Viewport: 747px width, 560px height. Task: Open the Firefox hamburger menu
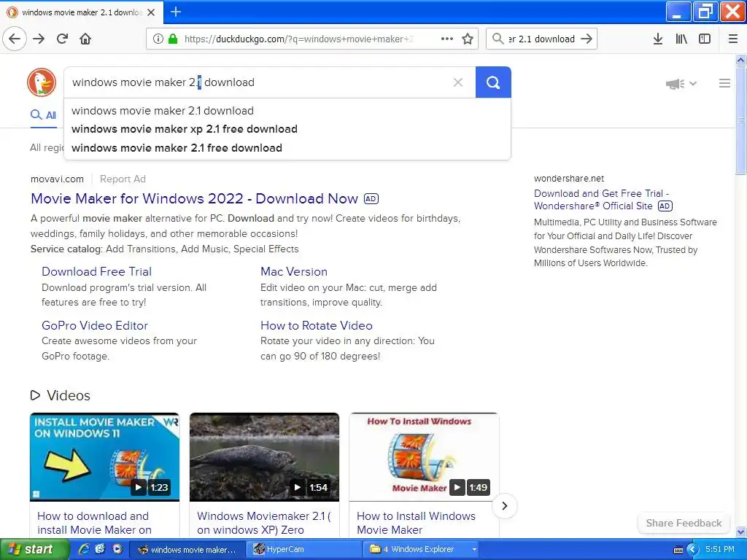click(x=733, y=39)
